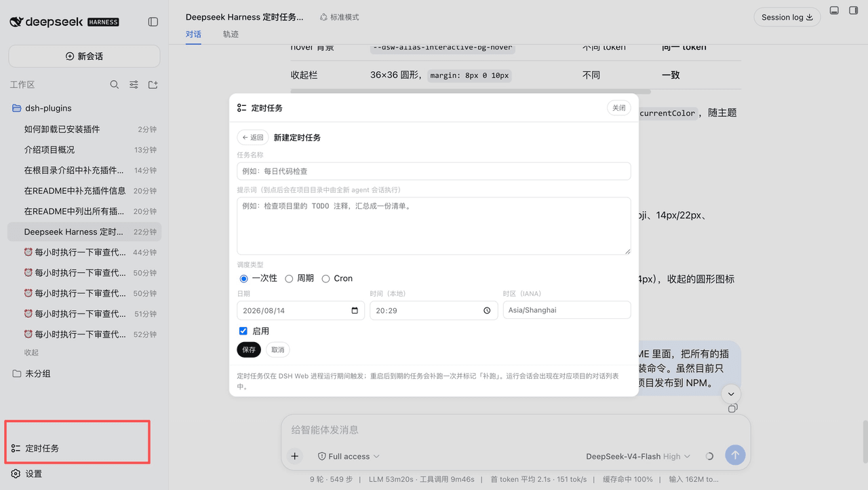Click the date field 2026/08/14
The width and height of the screenshot is (868, 490).
click(300, 310)
